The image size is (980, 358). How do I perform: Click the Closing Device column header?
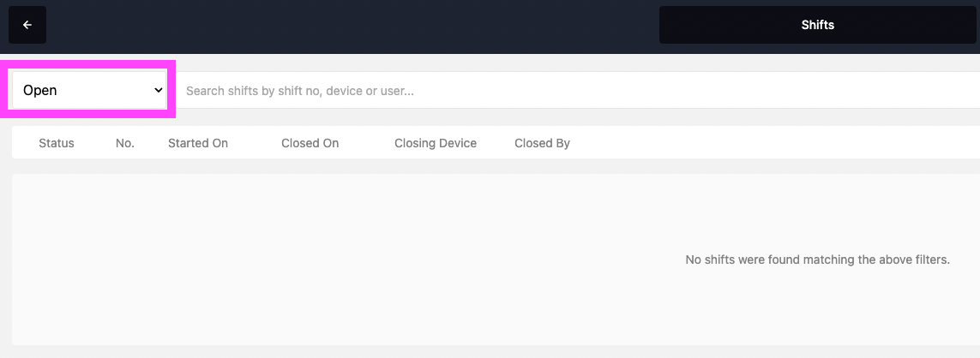436,143
